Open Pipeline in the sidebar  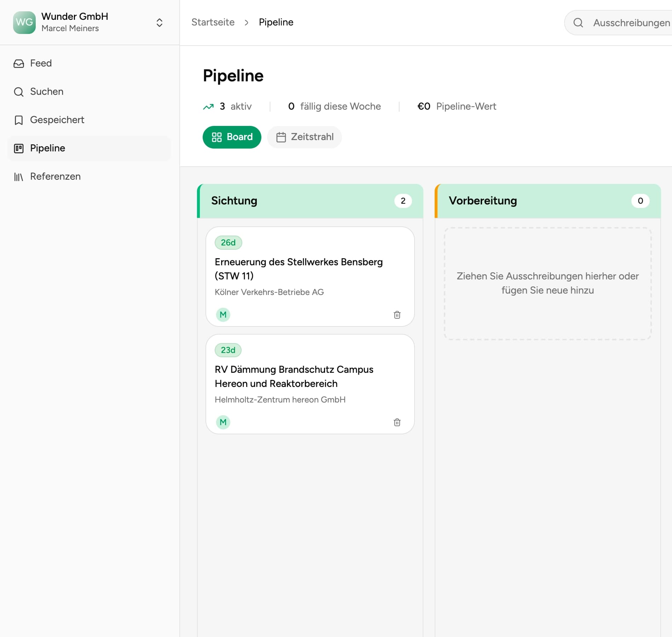(x=89, y=148)
